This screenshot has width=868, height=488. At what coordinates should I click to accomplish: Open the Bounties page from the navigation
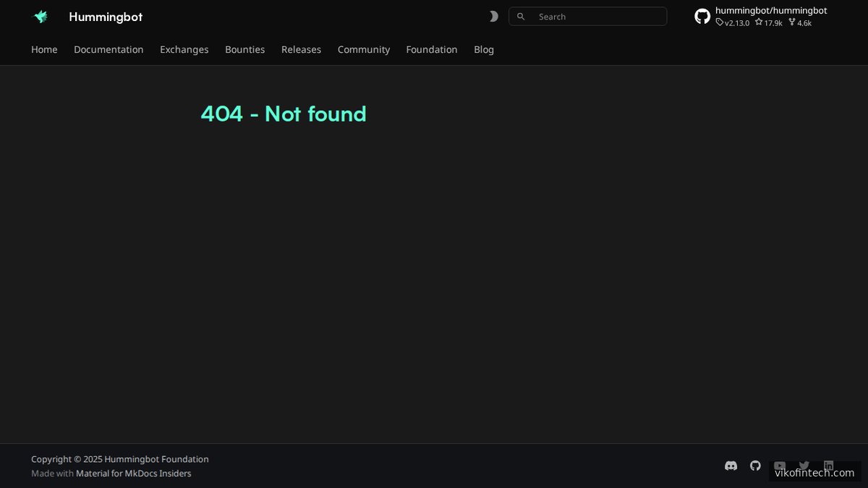coord(244,49)
